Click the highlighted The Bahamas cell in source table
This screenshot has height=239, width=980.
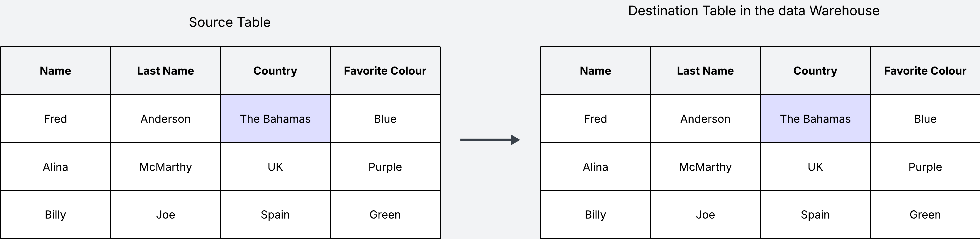point(275,119)
